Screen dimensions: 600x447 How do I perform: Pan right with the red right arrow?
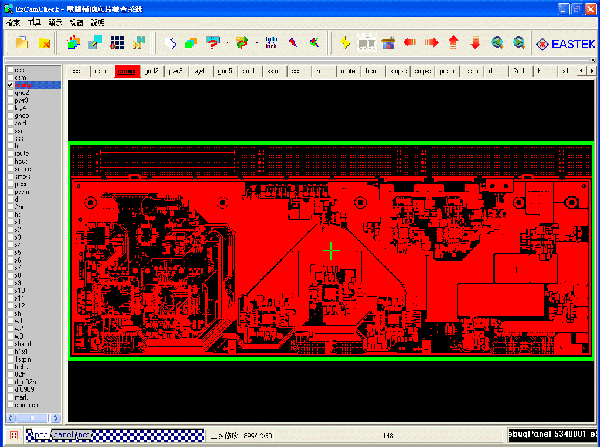432,42
